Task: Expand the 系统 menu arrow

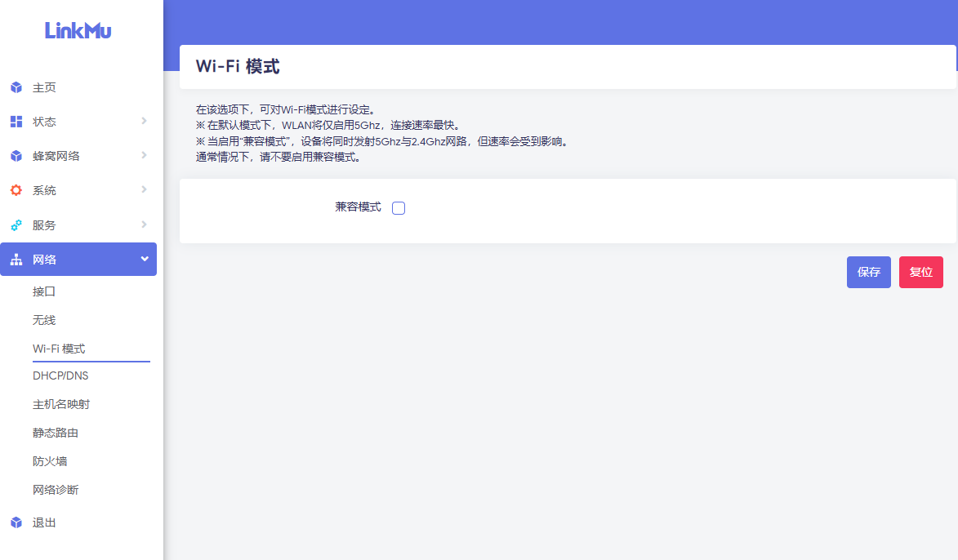Action: pyautogui.click(x=144, y=189)
